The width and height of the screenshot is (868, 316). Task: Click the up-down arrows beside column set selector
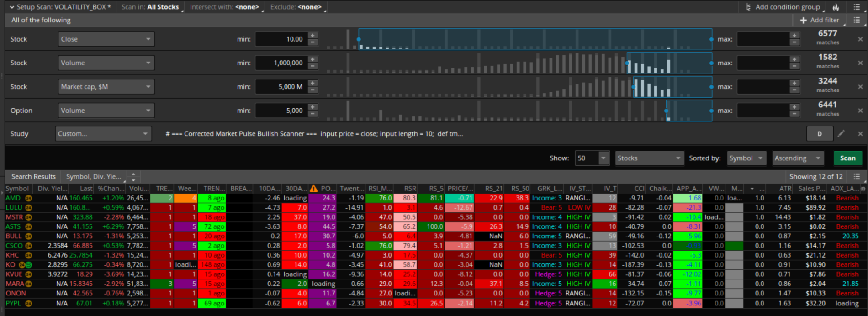point(133,177)
